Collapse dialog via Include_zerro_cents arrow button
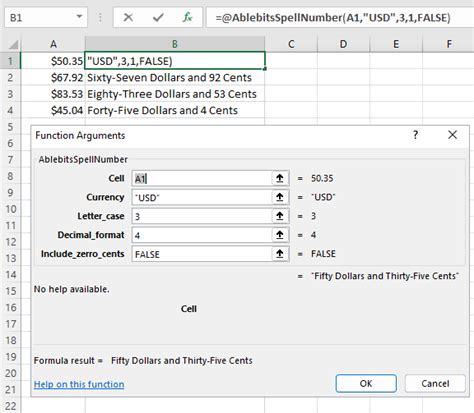474x413 pixels. pos(280,254)
